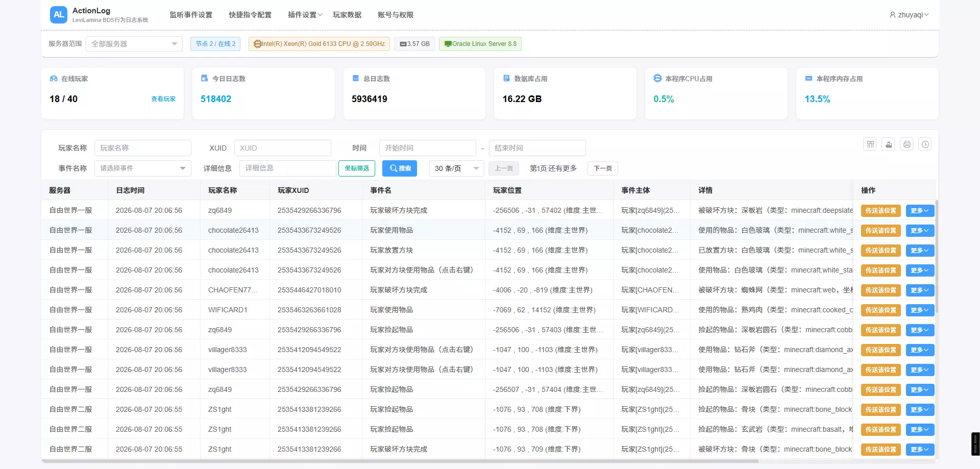Open the column filter icon above the table
This screenshot has width=980, height=469.
coord(870,144)
